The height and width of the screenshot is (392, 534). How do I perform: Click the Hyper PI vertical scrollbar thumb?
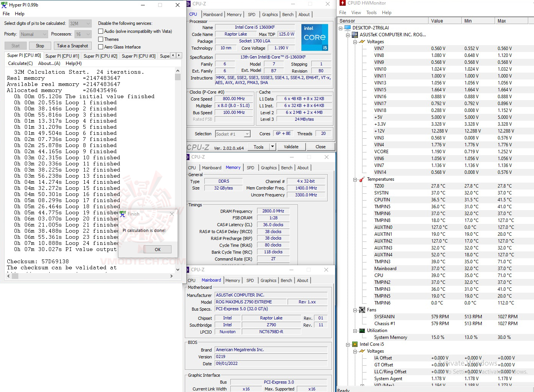pyautogui.click(x=178, y=77)
